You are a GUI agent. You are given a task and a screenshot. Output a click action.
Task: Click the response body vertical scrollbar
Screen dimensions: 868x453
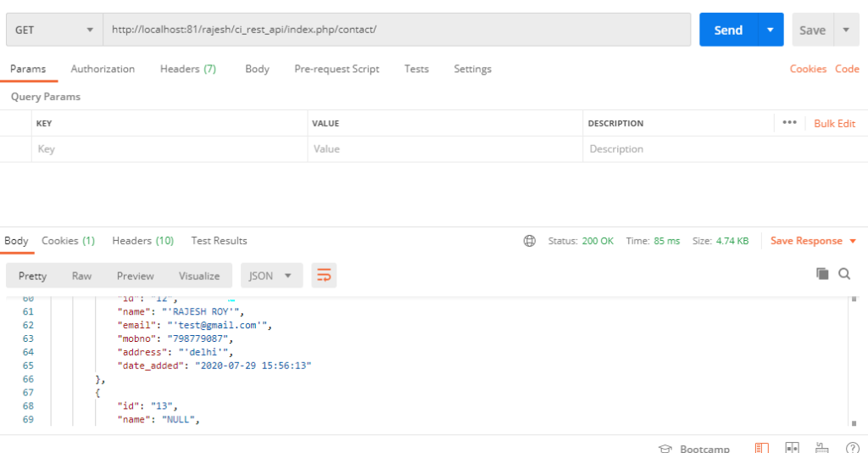point(854,361)
